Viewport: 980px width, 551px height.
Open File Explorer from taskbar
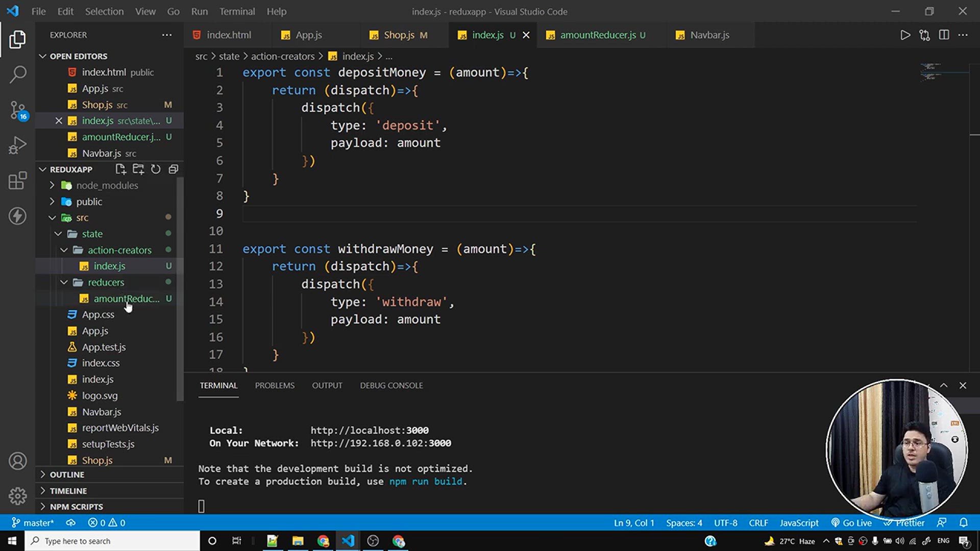tap(298, 541)
